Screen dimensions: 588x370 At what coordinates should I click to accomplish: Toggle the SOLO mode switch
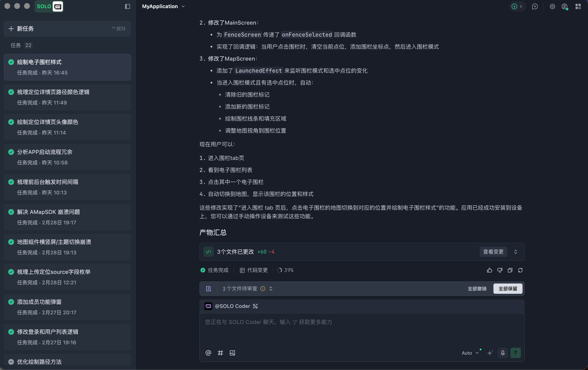coord(49,6)
